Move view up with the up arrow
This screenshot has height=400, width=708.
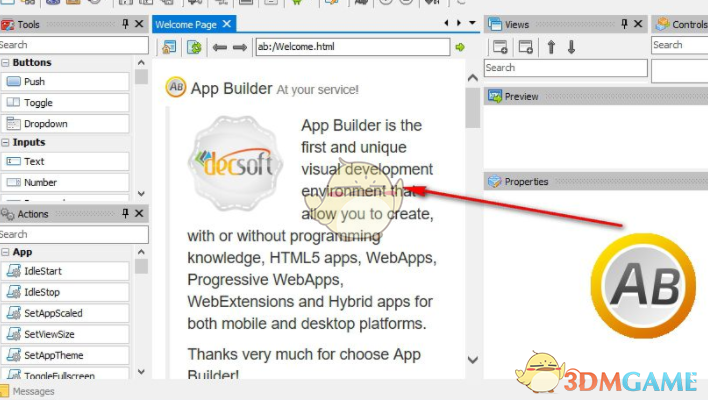tap(551, 46)
